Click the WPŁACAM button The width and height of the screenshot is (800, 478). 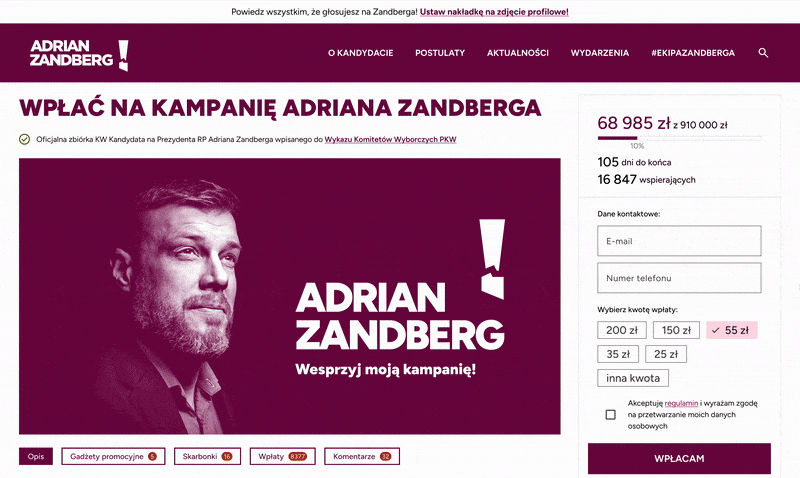click(679, 459)
